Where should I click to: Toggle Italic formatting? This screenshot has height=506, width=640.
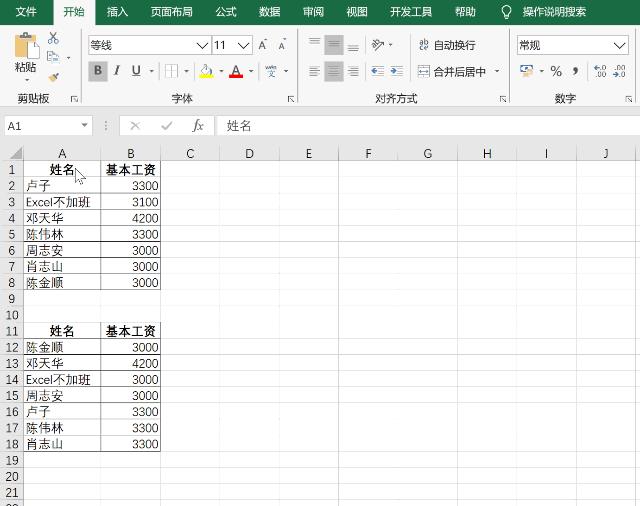click(117, 71)
